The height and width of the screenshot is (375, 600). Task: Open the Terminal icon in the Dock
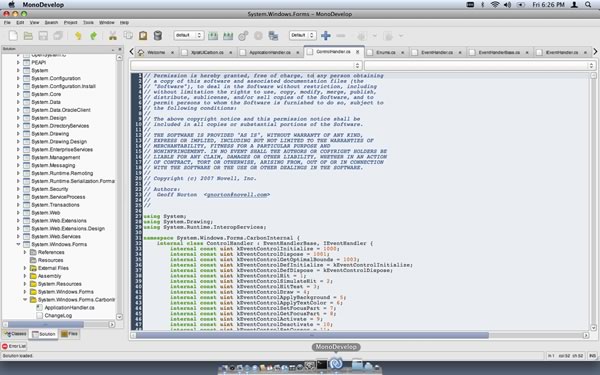[x=321, y=364]
